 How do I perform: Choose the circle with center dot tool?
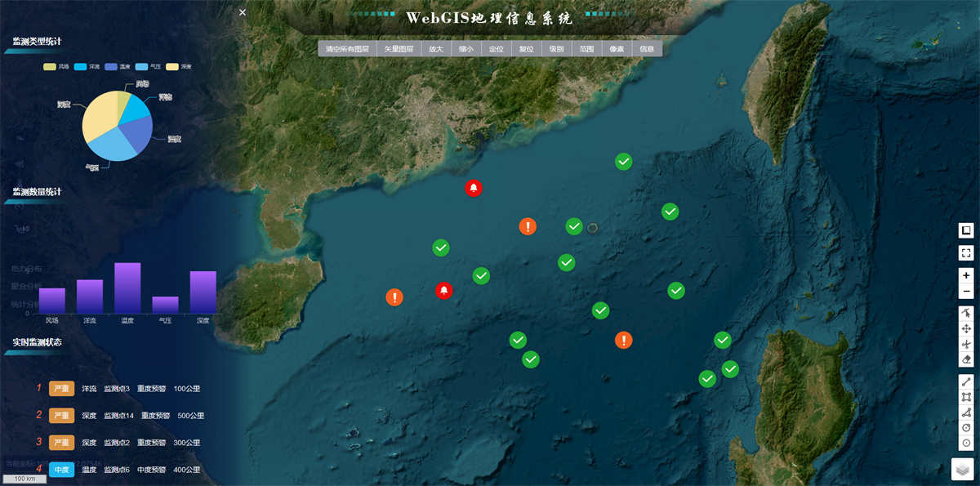tap(966, 443)
